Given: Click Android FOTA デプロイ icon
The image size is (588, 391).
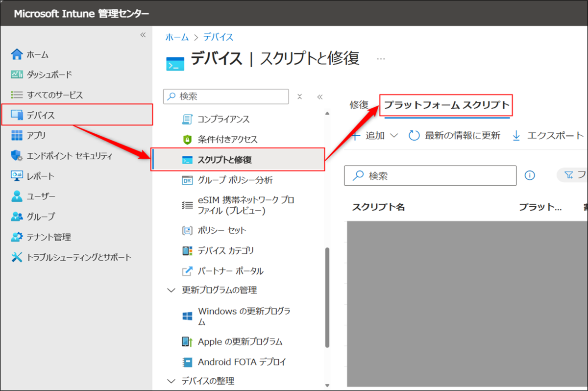Looking at the screenshot, I should coord(187,362).
